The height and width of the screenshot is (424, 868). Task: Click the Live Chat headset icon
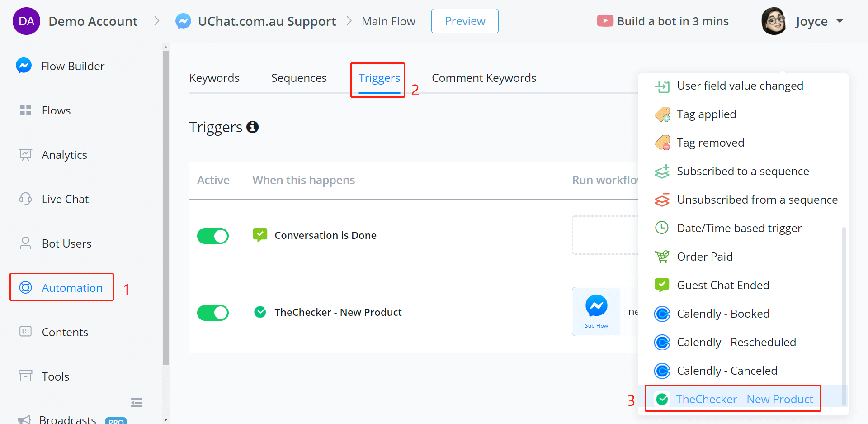[x=25, y=199]
